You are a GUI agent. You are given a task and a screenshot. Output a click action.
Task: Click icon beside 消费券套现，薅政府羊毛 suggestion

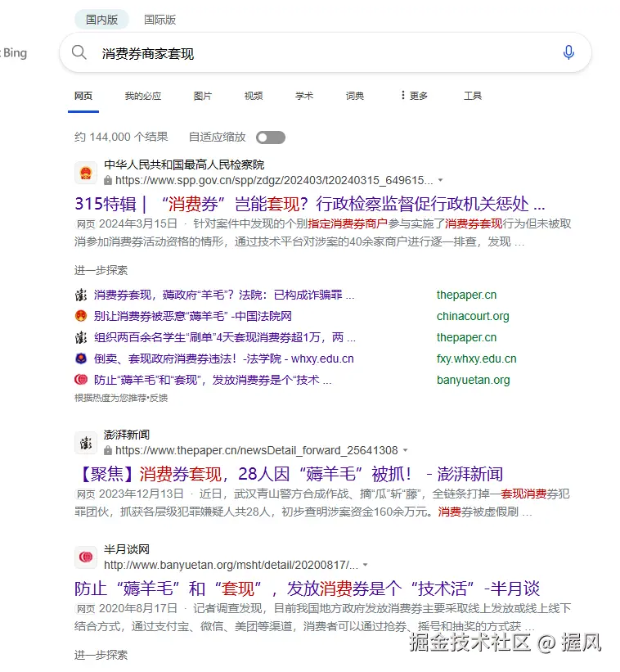(81, 295)
